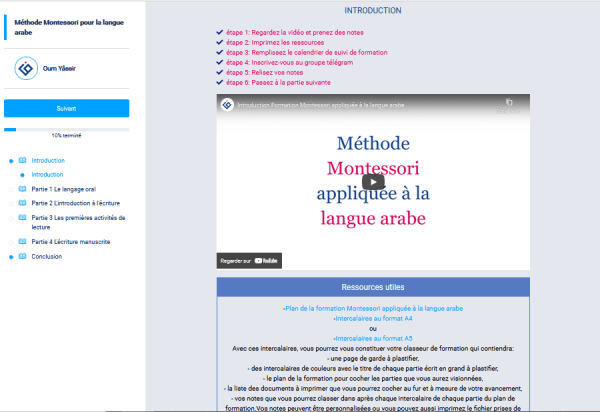Open Partie 3 Les premières activités de lecture
The width and height of the screenshot is (600, 412).
coord(78,222)
